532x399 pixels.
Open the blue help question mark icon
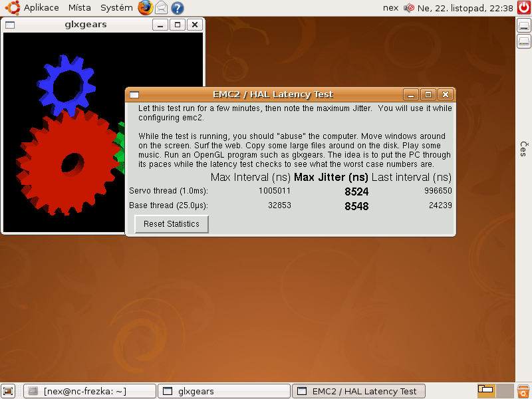point(178,8)
